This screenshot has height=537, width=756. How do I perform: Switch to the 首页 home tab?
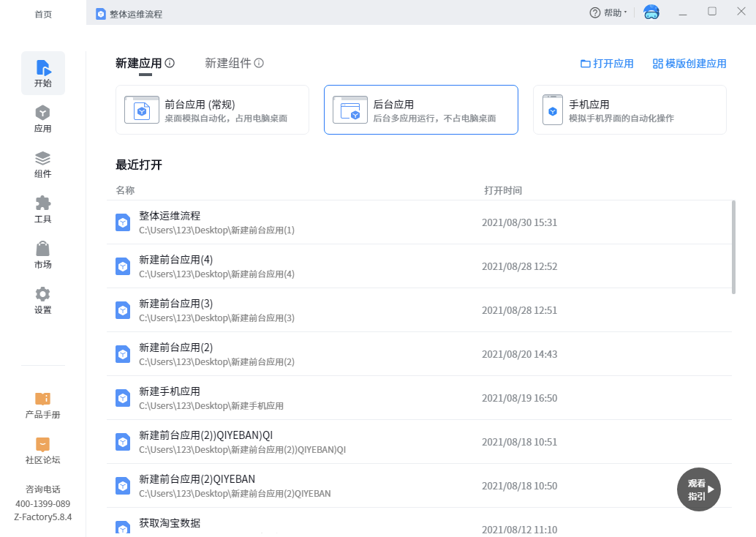tap(43, 14)
